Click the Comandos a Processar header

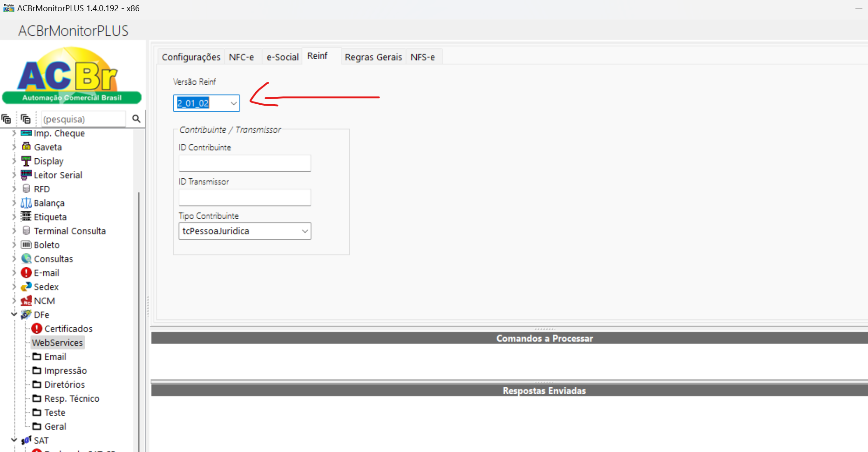(x=509, y=338)
